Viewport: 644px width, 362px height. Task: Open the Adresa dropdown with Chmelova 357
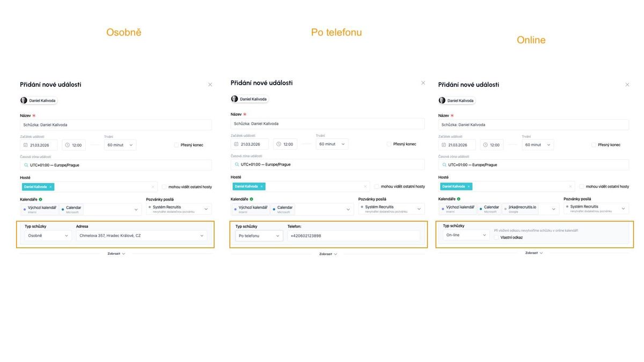coord(142,235)
